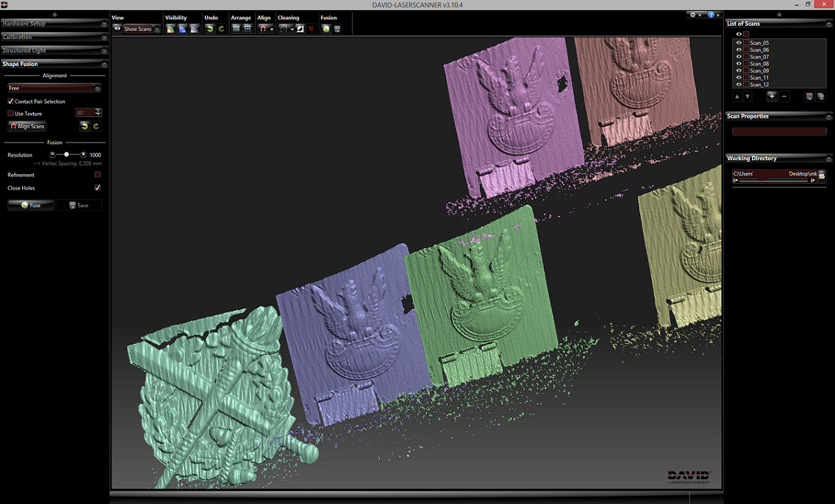This screenshot has height=504, width=835.
Task: Click the rainbow-colored Visibility icon
Action: 170,28
